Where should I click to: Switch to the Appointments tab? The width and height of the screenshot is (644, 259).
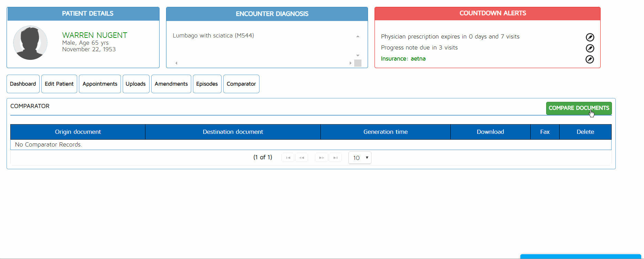(100, 84)
